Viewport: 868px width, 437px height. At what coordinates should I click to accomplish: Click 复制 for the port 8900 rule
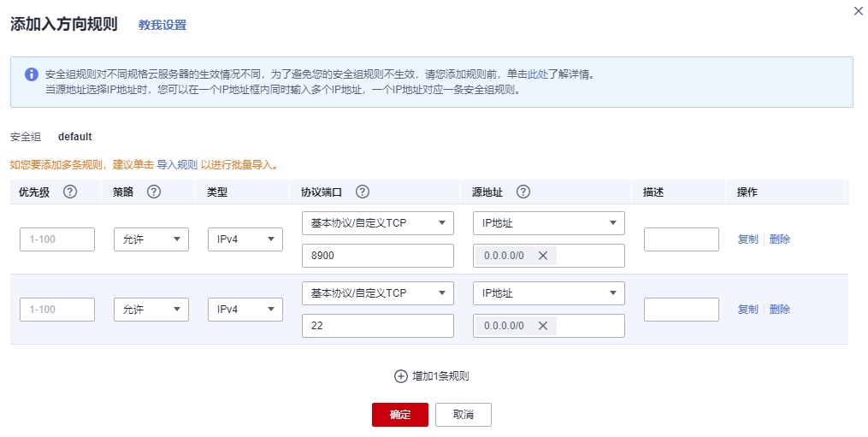pos(748,239)
